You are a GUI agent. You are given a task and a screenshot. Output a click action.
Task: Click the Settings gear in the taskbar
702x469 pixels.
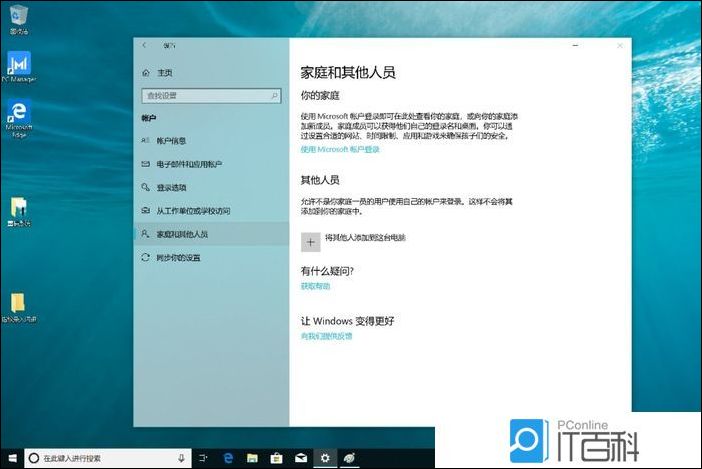click(x=325, y=458)
